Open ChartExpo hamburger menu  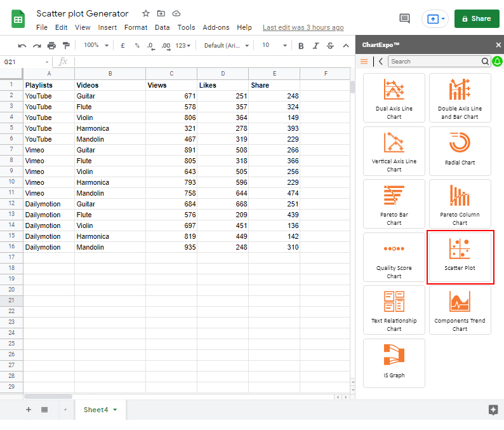364,61
